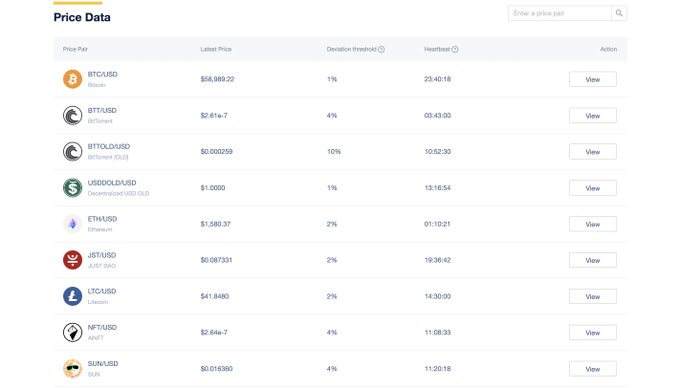Select the LTC/USD pair name
The width and height of the screenshot is (679, 388).
102,291
